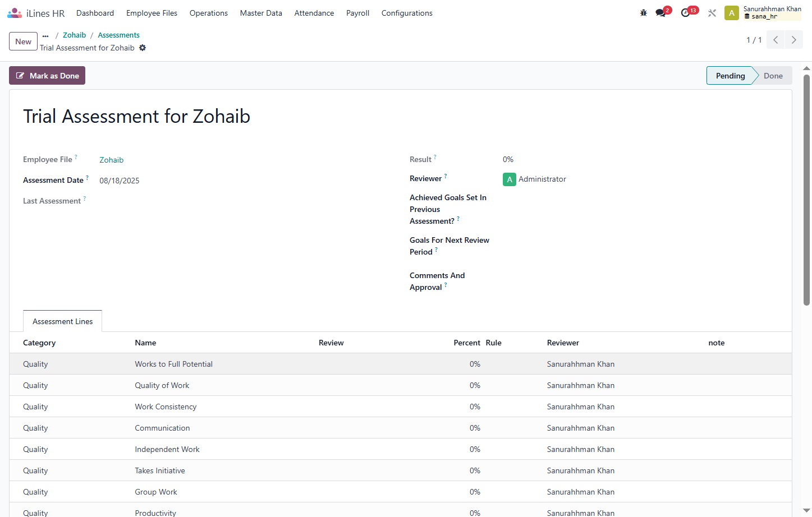
Task: Go to the previous record arrow
Action: (x=776, y=40)
